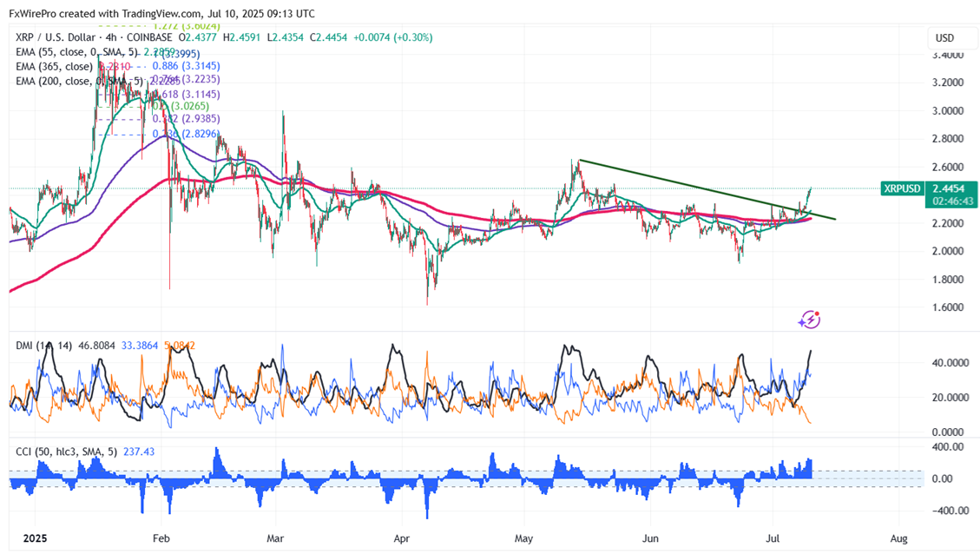Screen dimensions: 980x554
Task: Click the EMA (200, close, 0, SMA, 5) legend
Action: coord(79,81)
